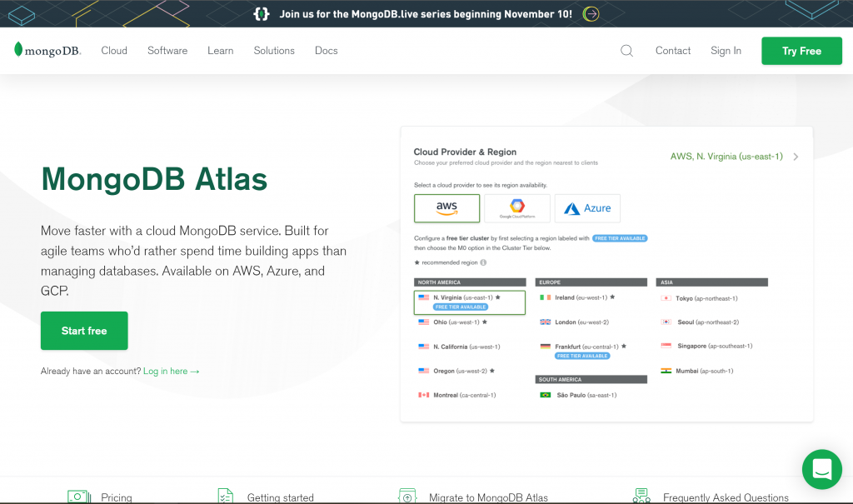
Task: Select London (eu-west-2) region
Action: pos(575,322)
